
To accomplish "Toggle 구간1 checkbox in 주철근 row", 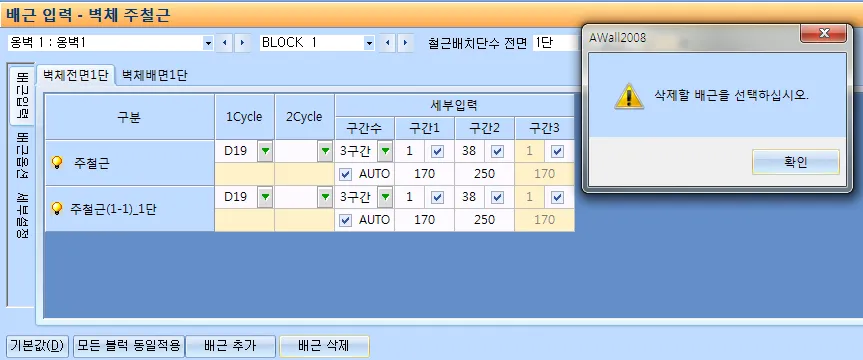I will click(x=438, y=151).
